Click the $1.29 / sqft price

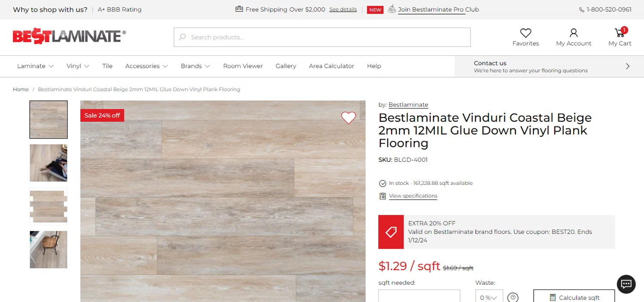pos(409,266)
